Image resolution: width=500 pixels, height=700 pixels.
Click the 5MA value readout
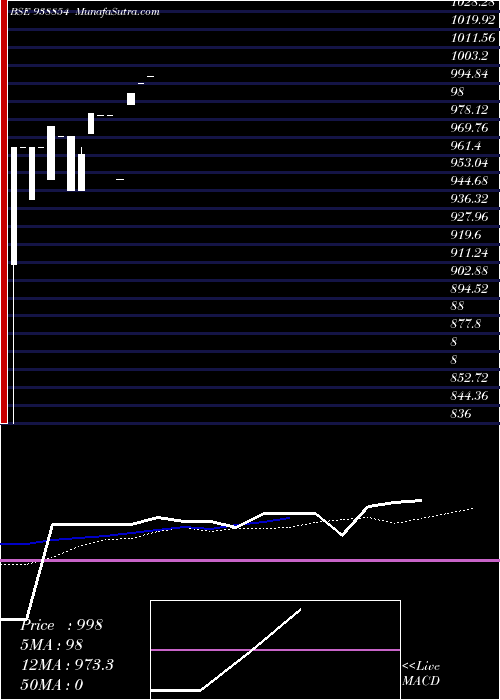pos(51,645)
